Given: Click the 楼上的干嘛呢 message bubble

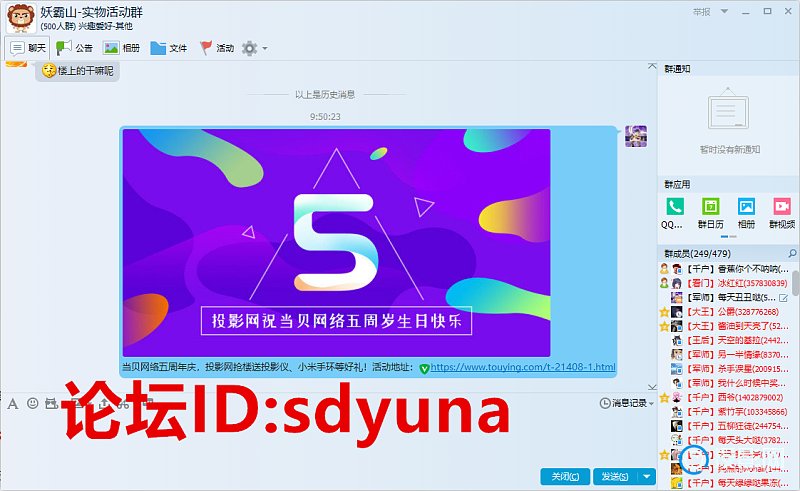Looking at the screenshot, I should tap(78, 71).
